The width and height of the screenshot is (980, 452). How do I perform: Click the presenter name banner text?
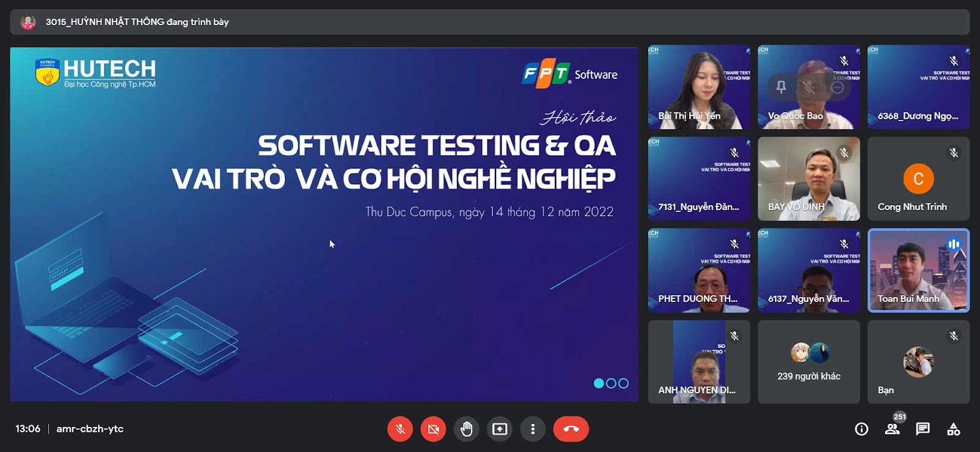137,22
